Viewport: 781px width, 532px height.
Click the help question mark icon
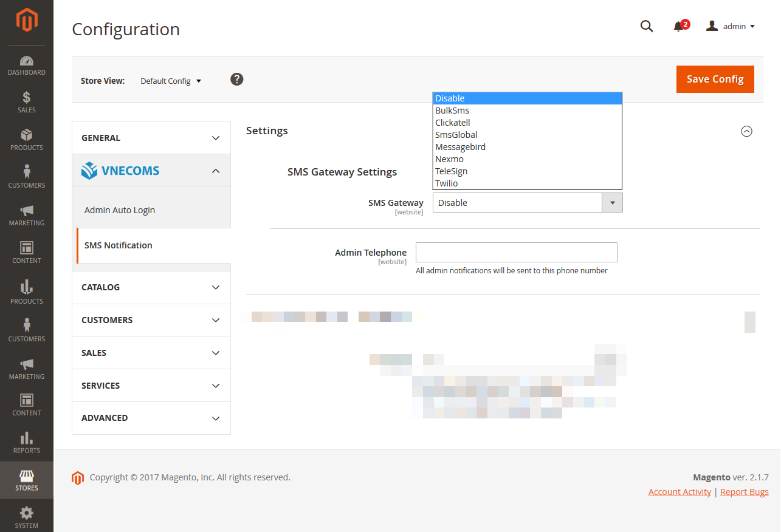coord(237,79)
